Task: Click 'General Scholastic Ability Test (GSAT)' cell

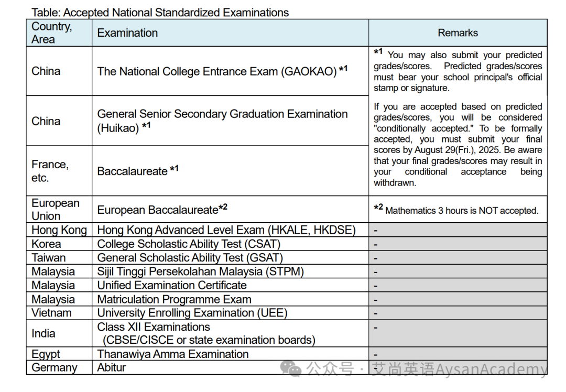Action: 230,258
